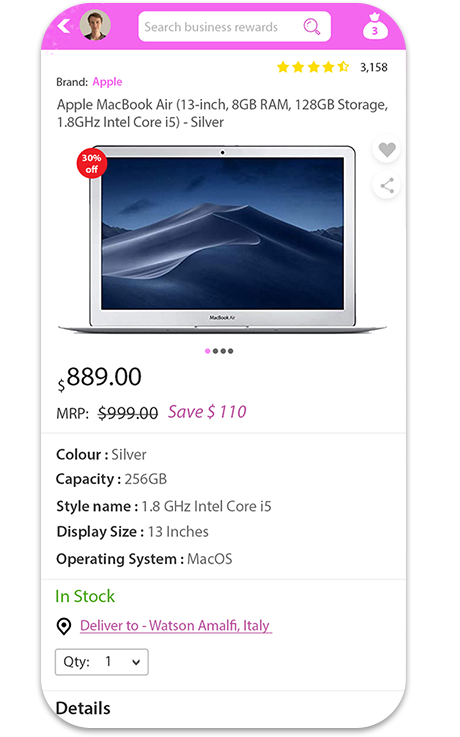Focus the Search business rewards field
The height and width of the screenshot is (737, 460).
click(x=234, y=27)
